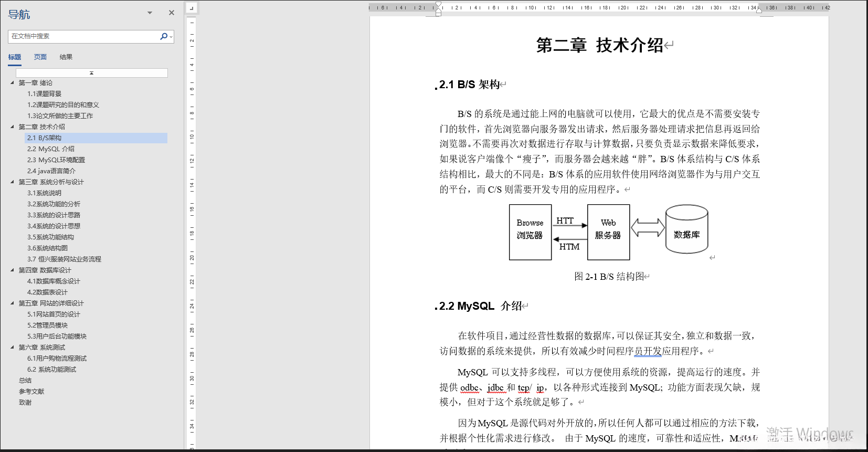Select the Browse 浏览器 box in diagram
This screenshot has width=868, height=452.
(x=530, y=232)
